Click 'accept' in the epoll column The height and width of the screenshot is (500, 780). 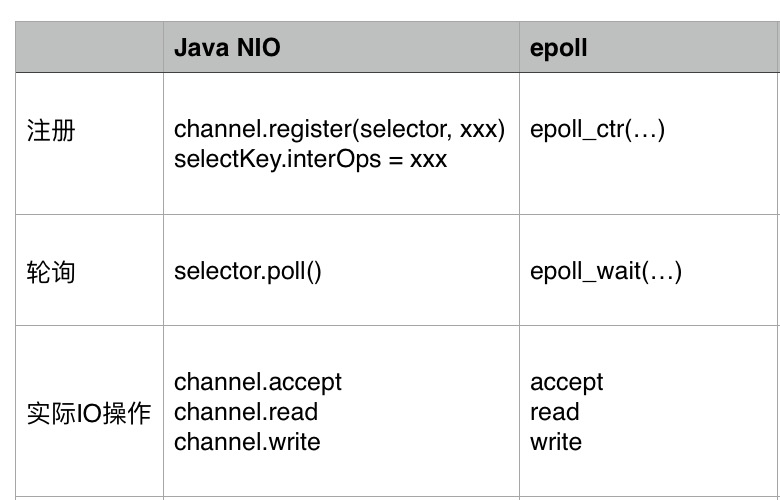pyautogui.click(x=567, y=382)
